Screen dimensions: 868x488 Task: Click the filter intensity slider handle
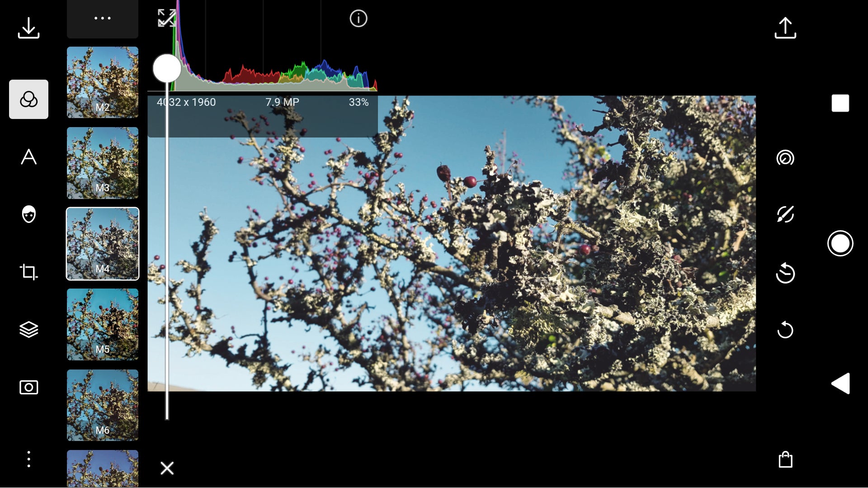click(x=167, y=68)
